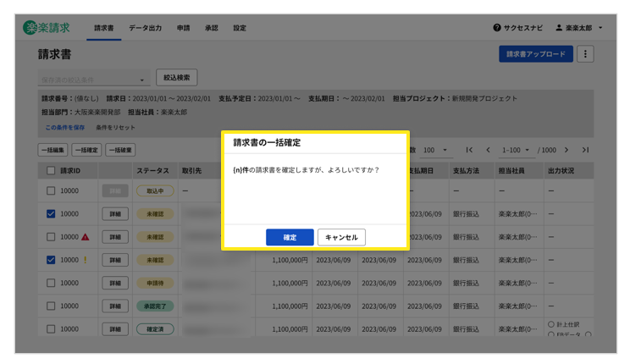630x364 pixels.
Task: Go to next page arrow
Action: point(566,151)
